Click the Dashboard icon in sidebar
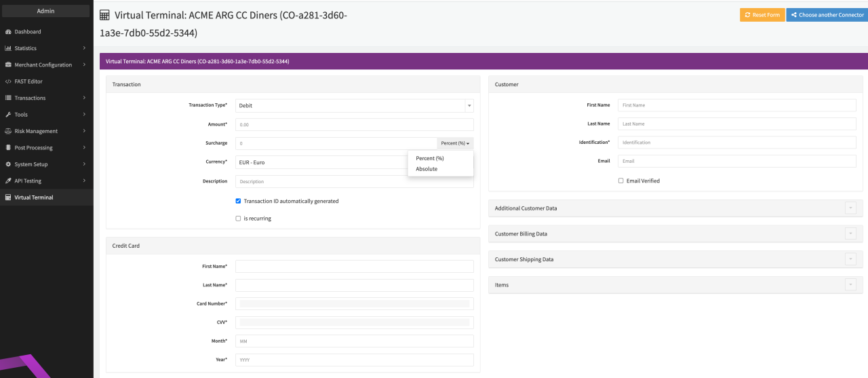This screenshot has height=378, width=868. point(7,32)
